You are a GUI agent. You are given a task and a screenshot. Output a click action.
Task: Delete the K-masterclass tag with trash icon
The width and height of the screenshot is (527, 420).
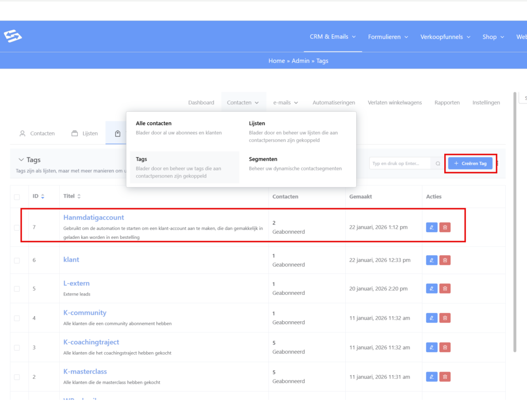click(x=445, y=377)
